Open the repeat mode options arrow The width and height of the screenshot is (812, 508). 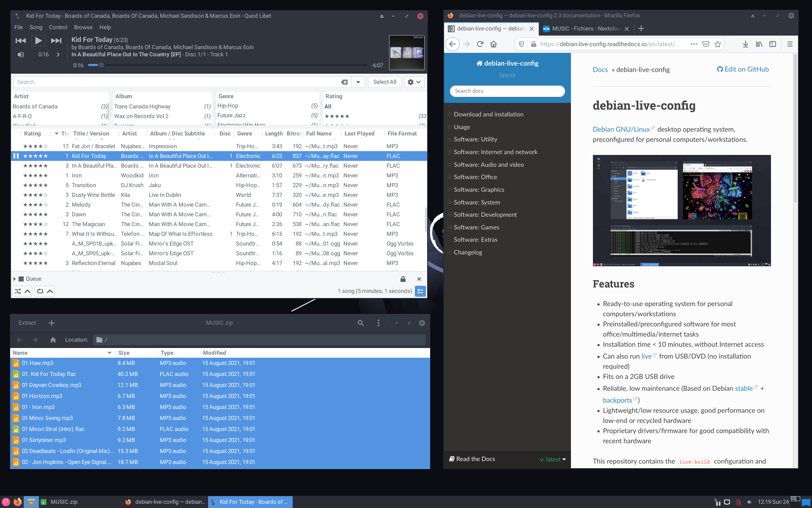[x=50, y=291]
